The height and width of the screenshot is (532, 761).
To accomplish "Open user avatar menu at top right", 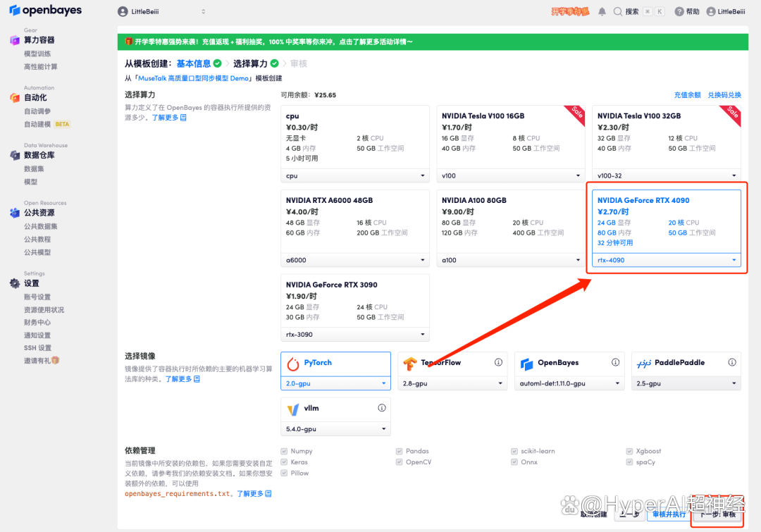I will 711,12.
